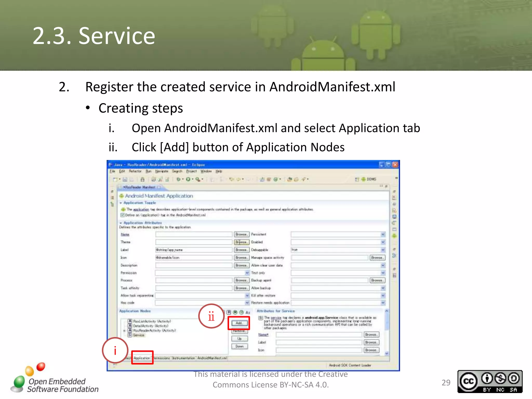Open the Allow task reparenting dropdown
This screenshot has width=532, height=399.
[202, 295]
